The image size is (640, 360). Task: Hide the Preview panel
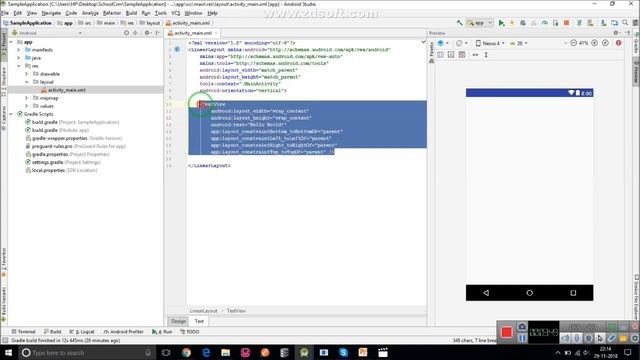point(627,33)
